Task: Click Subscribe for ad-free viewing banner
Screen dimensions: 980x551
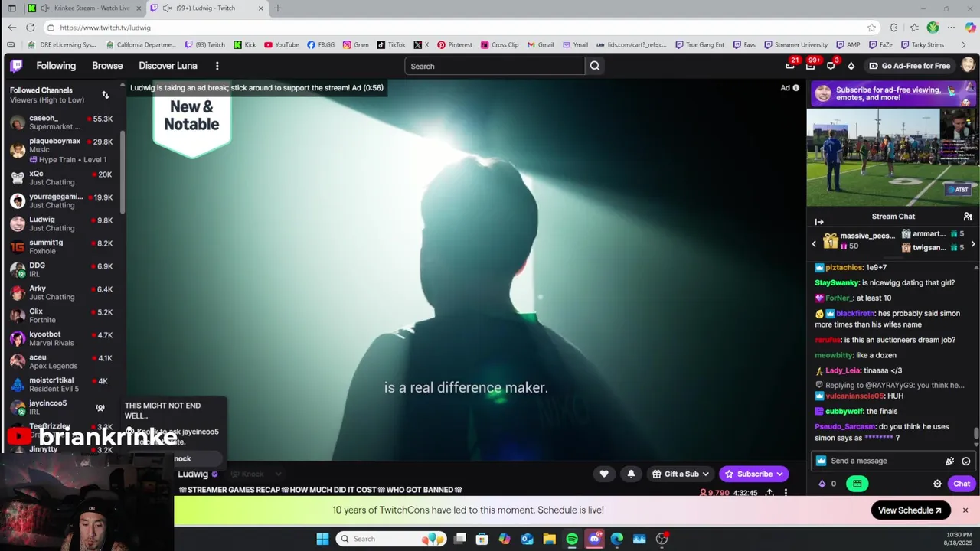Action: point(892,93)
